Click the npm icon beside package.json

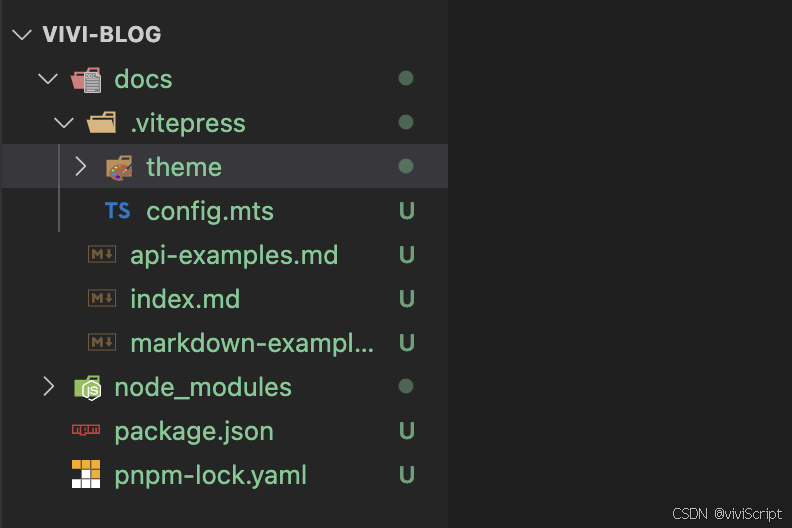point(86,430)
